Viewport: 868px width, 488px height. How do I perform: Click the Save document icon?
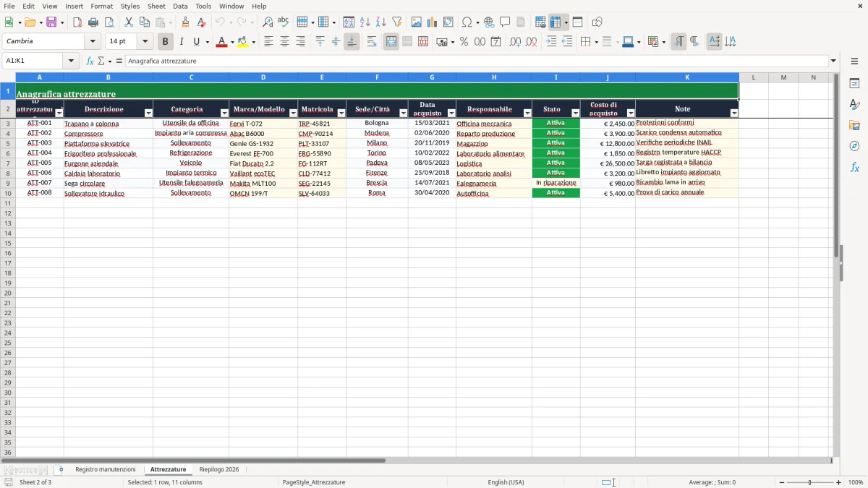[51, 22]
